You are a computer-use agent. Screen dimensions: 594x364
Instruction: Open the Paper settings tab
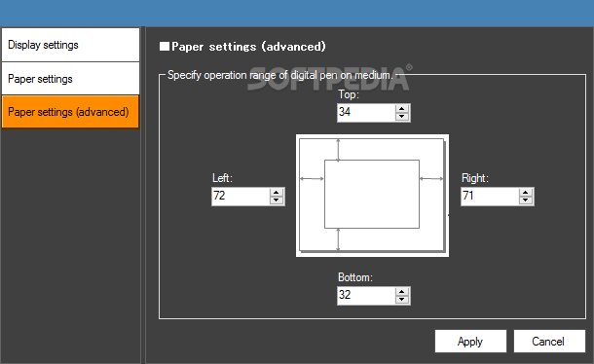(70, 79)
